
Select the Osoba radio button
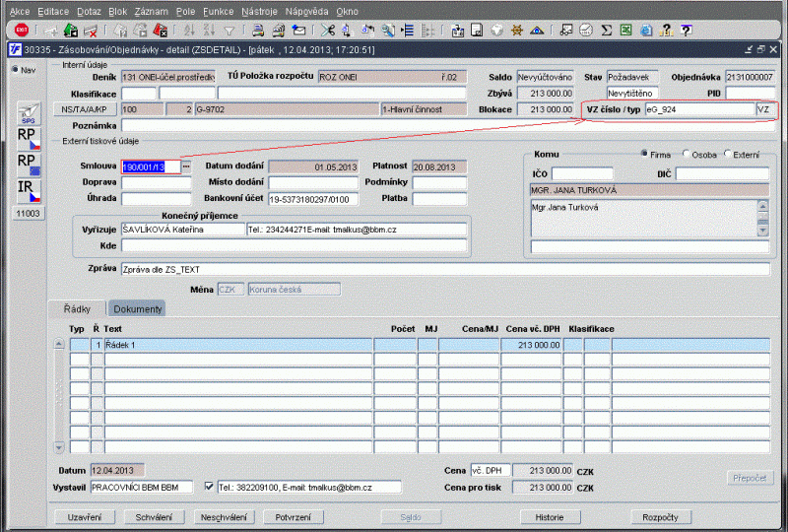coord(685,154)
